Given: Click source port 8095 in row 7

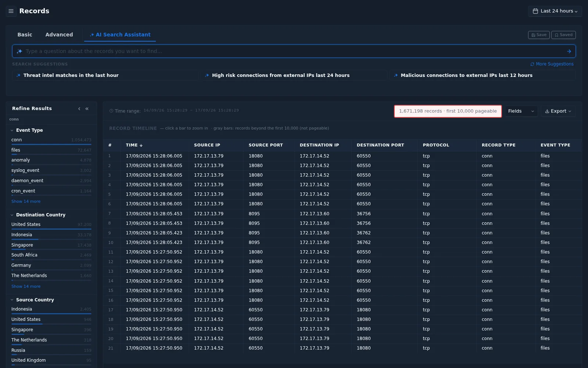Looking at the screenshot, I should (254, 214).
